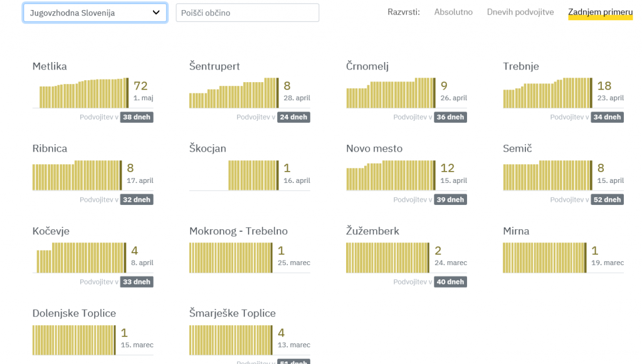Viewport: 642px width, 364px height.
Task: Click Semič's 52 dneh doubling badge
Action: [x=607, y=200]
